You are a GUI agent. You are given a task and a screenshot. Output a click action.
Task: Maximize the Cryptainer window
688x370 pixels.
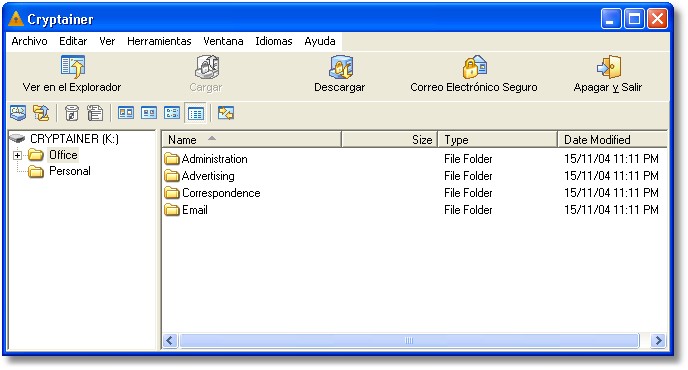(634, 19)
